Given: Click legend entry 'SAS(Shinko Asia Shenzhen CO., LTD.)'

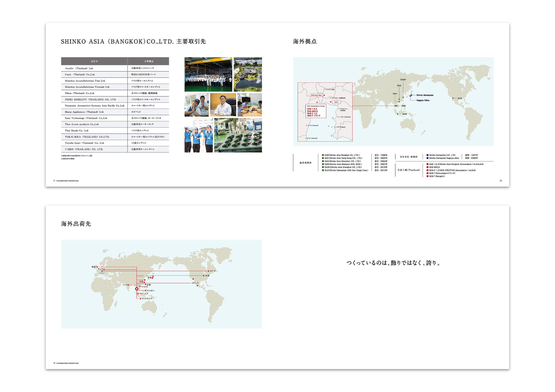Looking at the screenshot, I should pyautogui.click(x=341, y=161).
